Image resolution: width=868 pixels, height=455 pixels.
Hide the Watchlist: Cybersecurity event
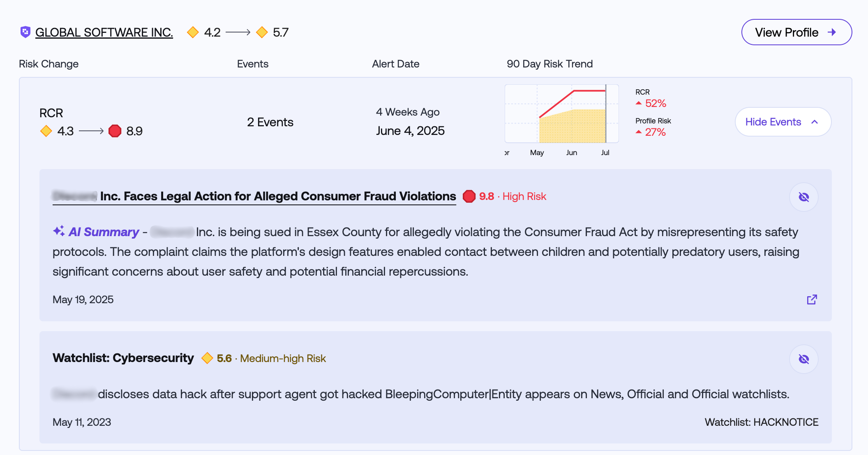click(803, 359)
